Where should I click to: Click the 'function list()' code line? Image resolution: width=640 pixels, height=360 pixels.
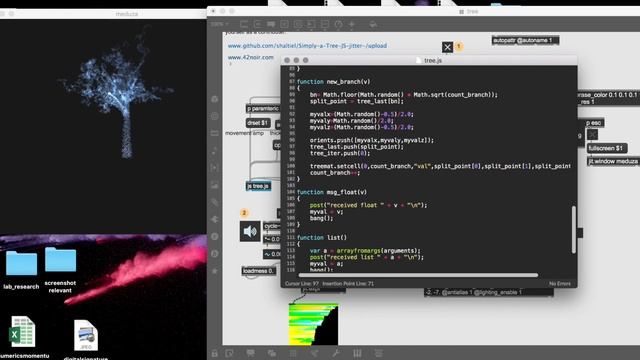322,238
